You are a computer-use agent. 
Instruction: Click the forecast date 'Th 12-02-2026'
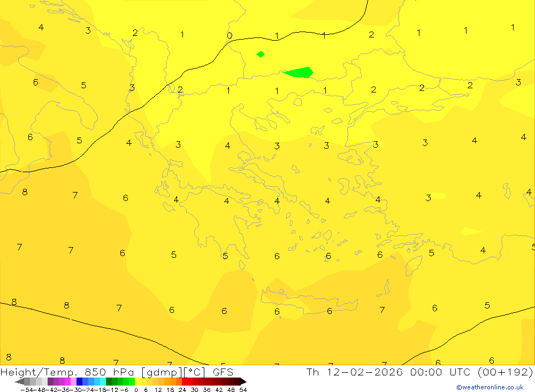[x=355, y=372]
